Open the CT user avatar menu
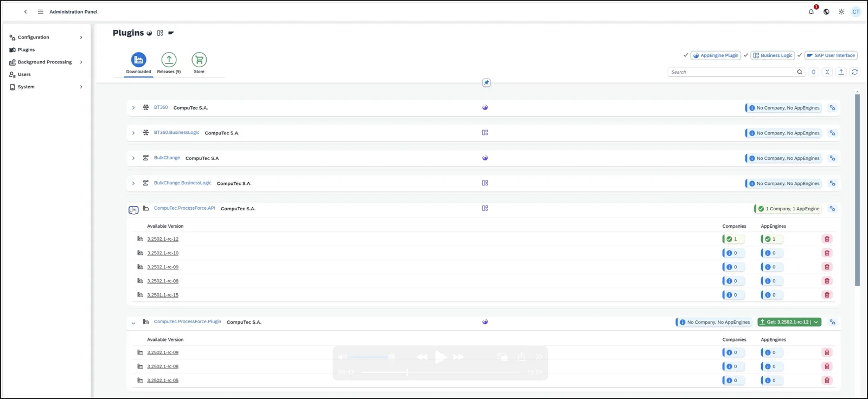 [856, 11]
